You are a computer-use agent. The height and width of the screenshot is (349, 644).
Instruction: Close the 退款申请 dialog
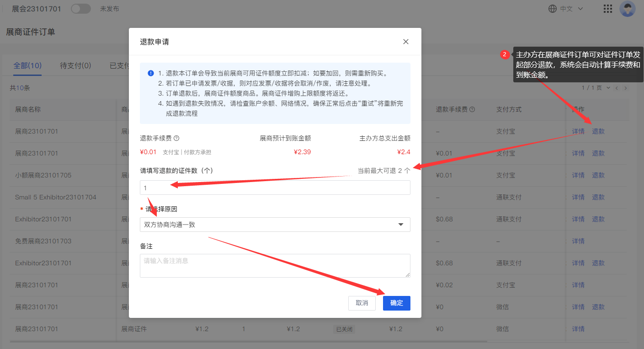point(405,41)
